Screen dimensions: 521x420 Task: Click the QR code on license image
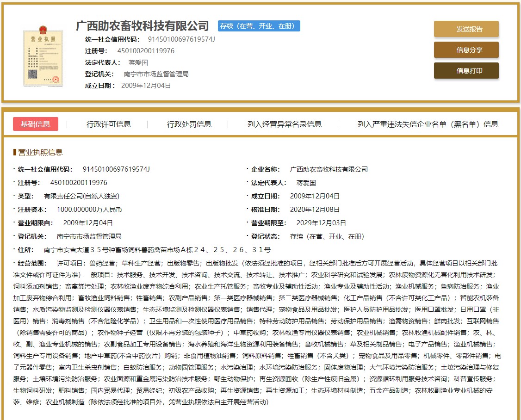pyautogui.click(x=32, y=74)
